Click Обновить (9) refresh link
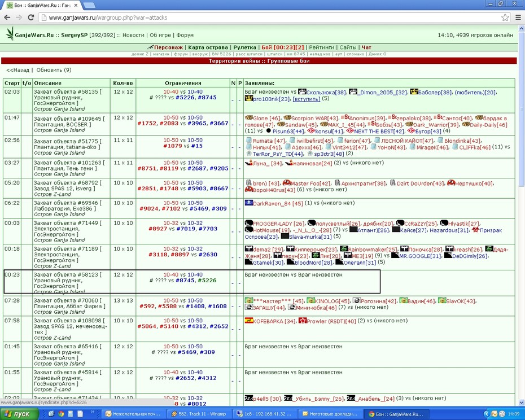 (x=54, y=70)
